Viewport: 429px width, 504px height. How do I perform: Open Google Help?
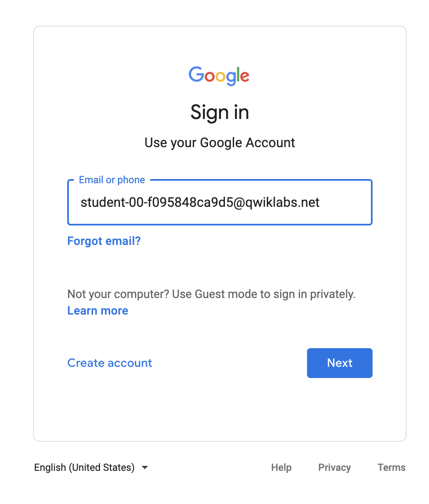tap(281, 467)
